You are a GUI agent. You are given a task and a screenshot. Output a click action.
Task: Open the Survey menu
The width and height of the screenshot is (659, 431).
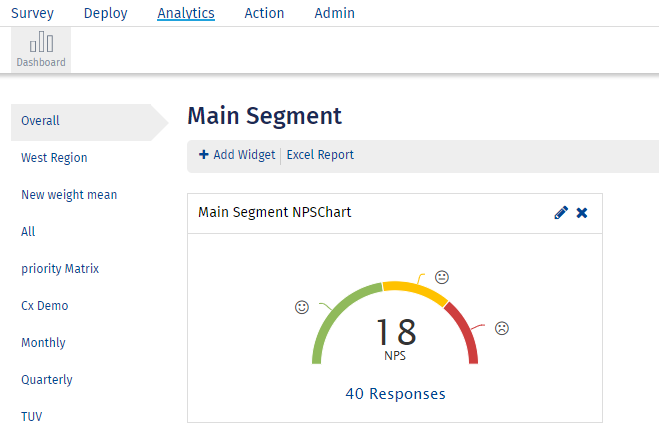tap(32, 13)
